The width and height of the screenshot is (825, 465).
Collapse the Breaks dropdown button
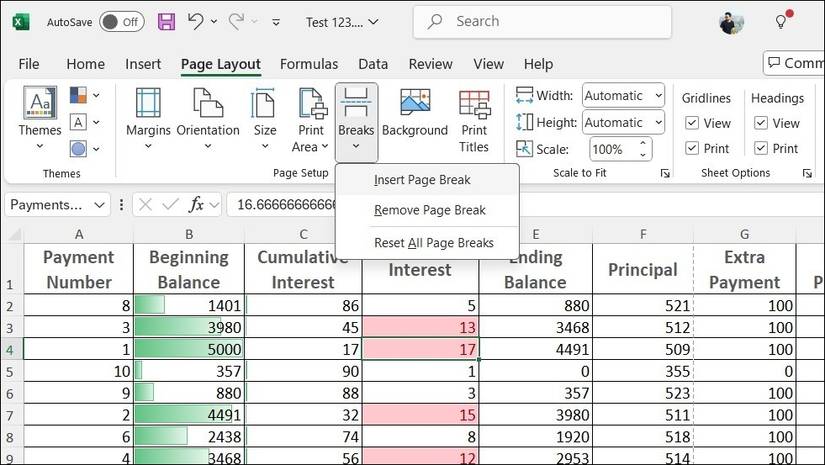[x=356, y=122]
